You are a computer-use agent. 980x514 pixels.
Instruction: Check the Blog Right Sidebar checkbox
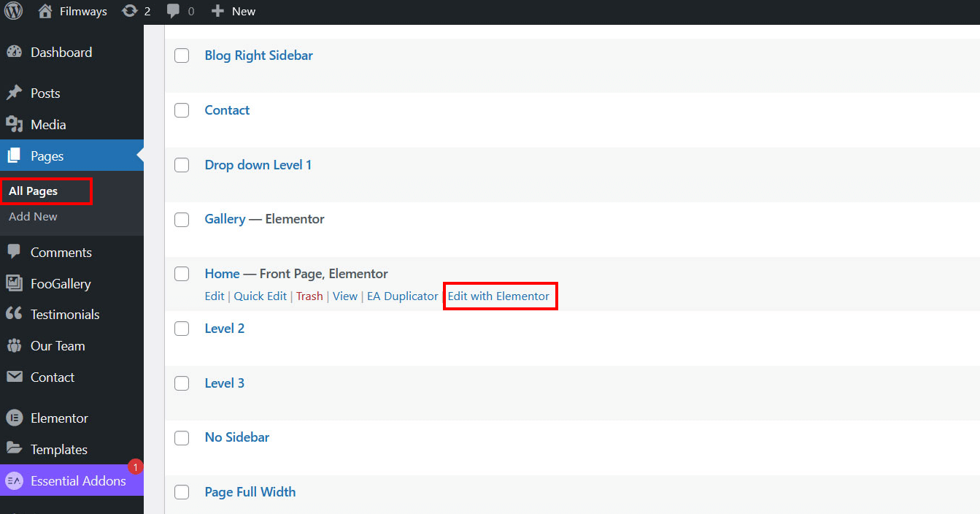182,55
